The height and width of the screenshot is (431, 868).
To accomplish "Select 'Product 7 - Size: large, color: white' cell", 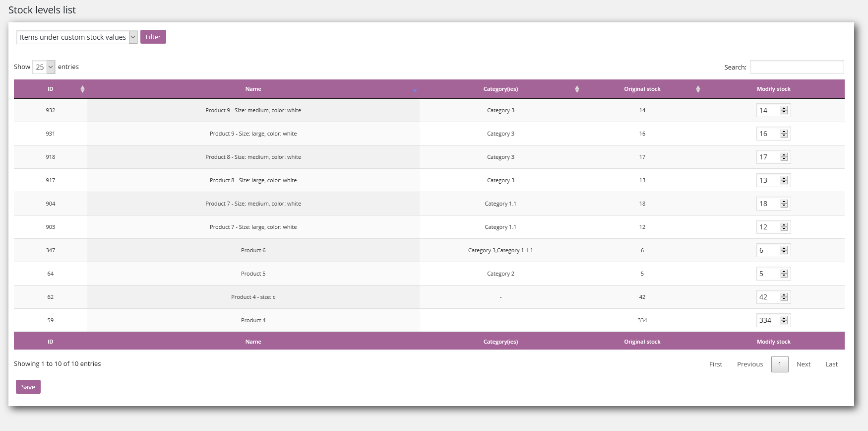I will coord(253,227).
